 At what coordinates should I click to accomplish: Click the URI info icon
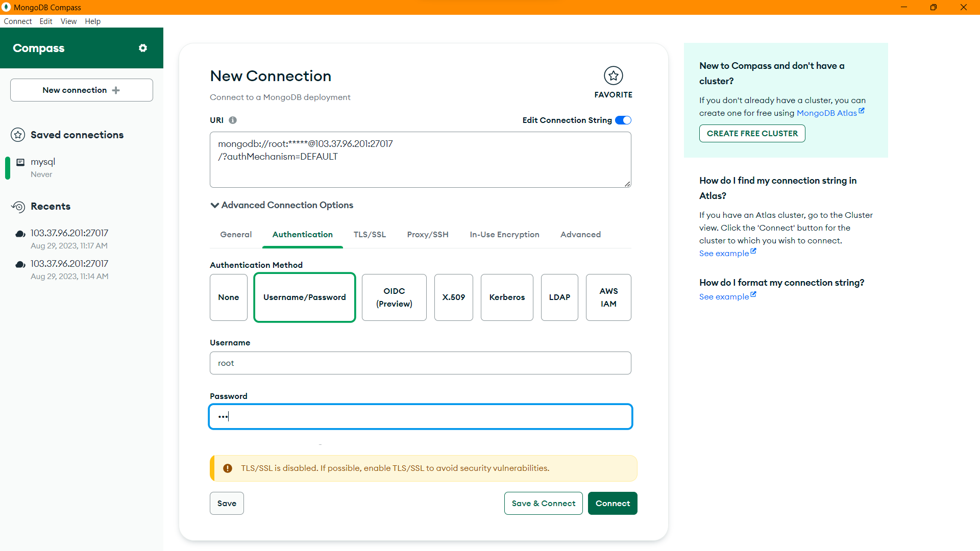click(x=233, y=120)
